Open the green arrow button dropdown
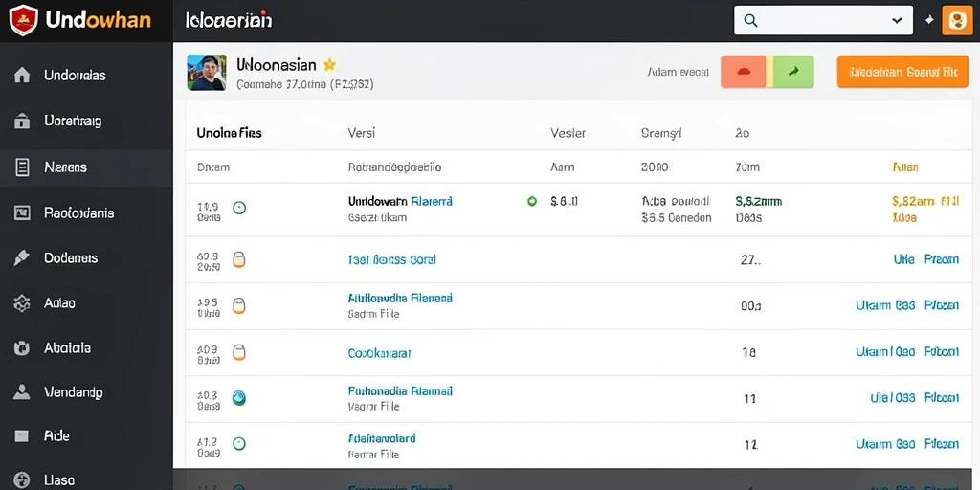Screen dimensions: 980x490 [x=793, y=71]
